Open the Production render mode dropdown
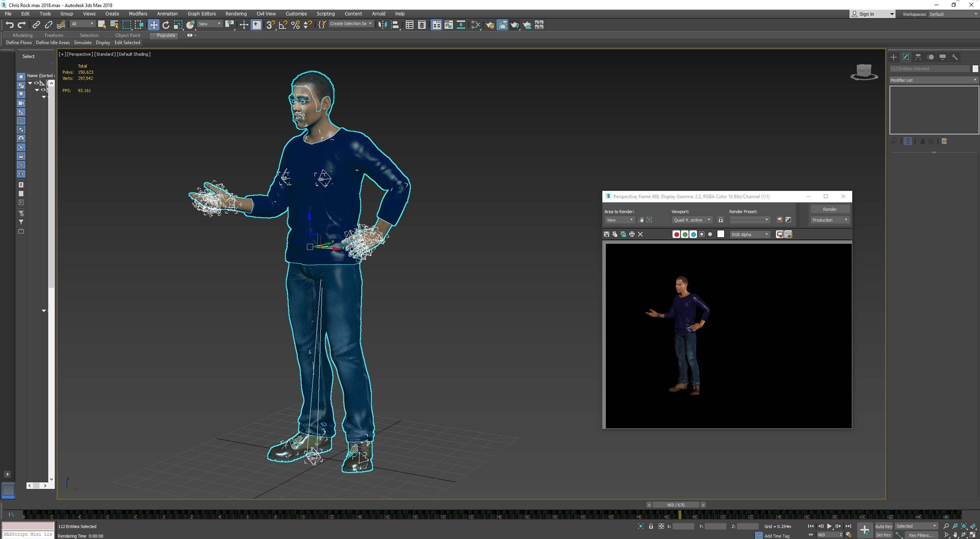This screenshot has height=539, width=980. pyautogui.click(x=830, y=220)
